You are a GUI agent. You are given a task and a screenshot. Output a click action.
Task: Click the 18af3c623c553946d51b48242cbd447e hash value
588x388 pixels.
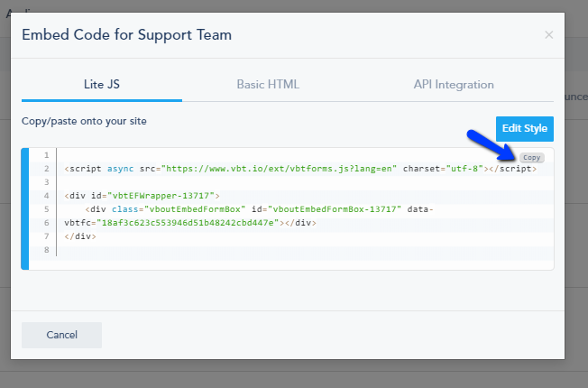pyautogui.click(x=188, y=223)
